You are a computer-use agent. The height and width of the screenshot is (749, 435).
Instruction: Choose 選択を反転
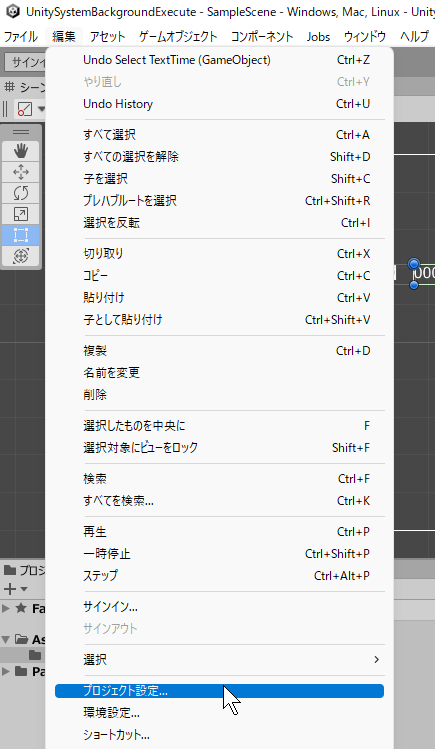click(x=220, y=223)
